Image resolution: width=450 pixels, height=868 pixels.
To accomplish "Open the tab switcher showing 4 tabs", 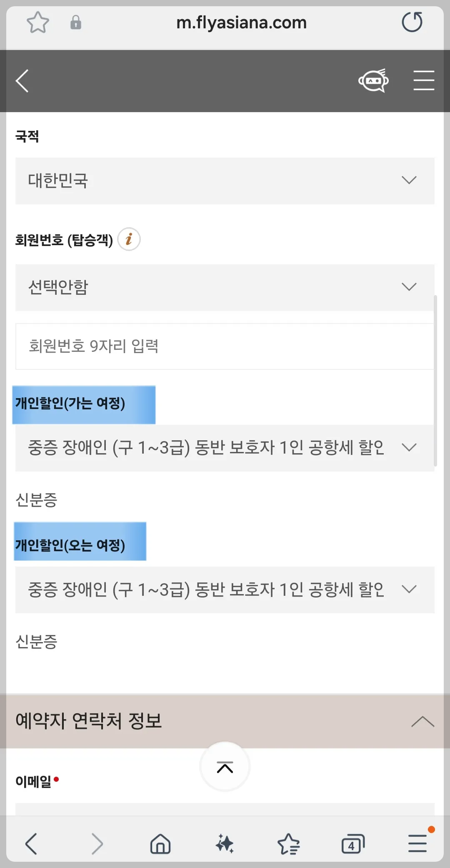I will (353, 843).
